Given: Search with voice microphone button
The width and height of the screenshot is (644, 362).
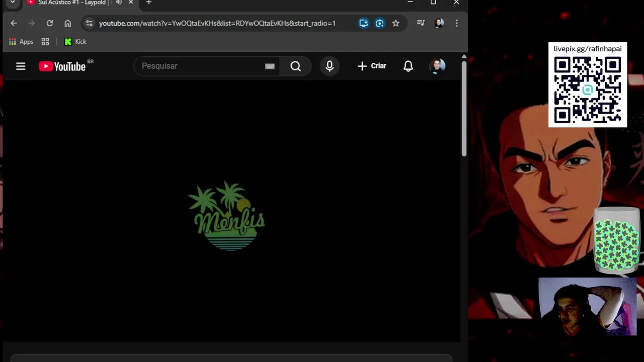Looking at the screenshot, I should (330, 66).
